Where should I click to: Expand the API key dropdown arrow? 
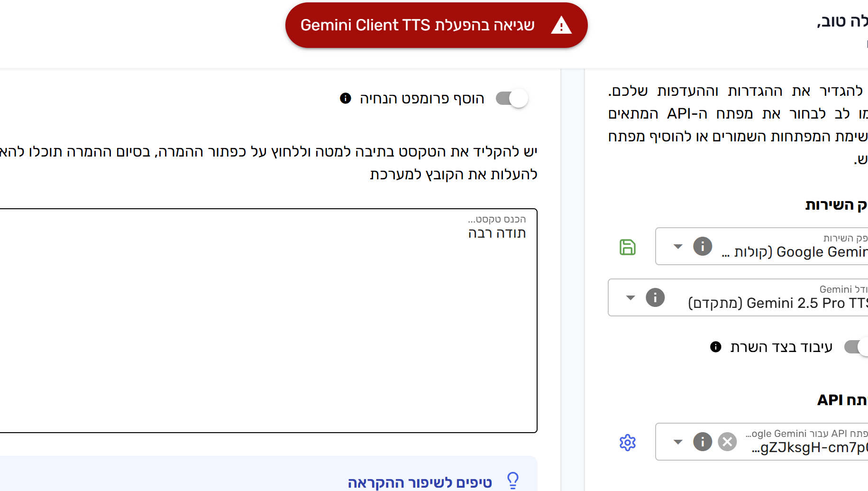click(x=678, y=442)
